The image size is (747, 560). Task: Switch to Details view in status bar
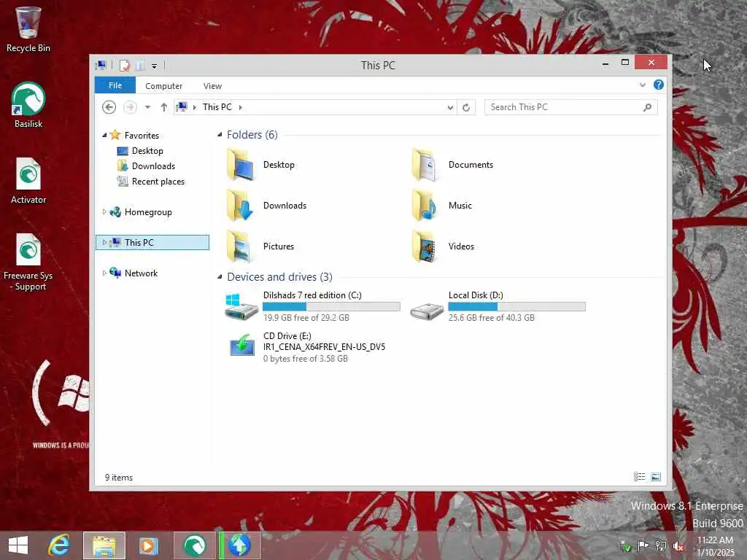tap(639, 477)
